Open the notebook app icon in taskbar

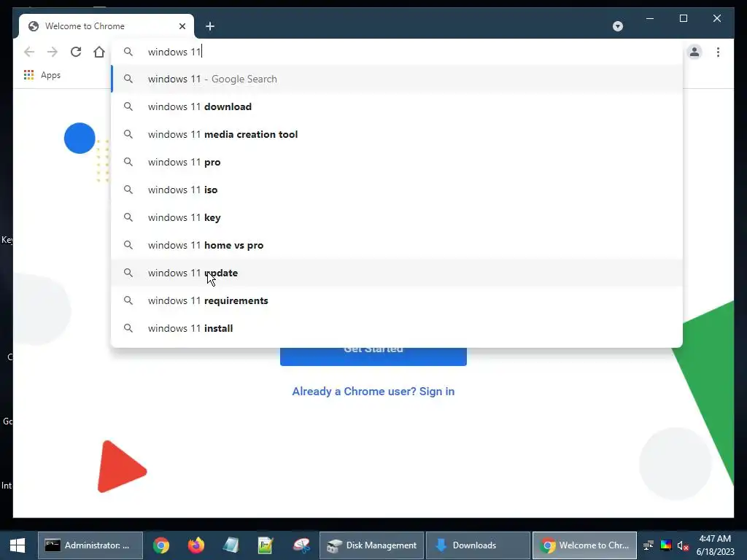click(x=231, y=545)
